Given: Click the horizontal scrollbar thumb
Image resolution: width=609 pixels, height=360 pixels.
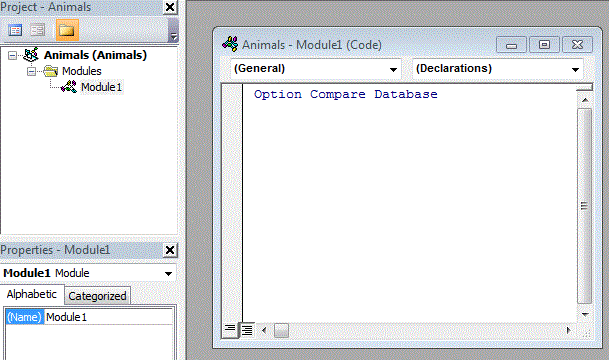Looking at the screenshot, I should [x=281, y=330].
